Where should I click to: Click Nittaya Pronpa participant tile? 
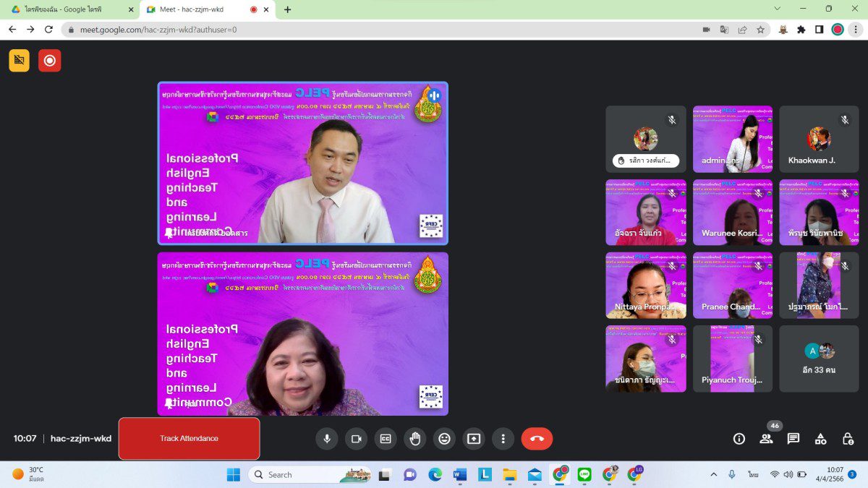coord(646,286)
